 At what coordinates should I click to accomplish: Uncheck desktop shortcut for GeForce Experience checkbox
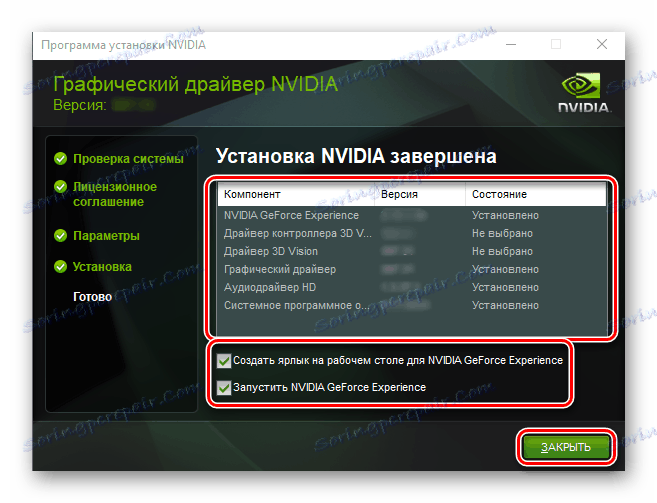coord(224,360)
